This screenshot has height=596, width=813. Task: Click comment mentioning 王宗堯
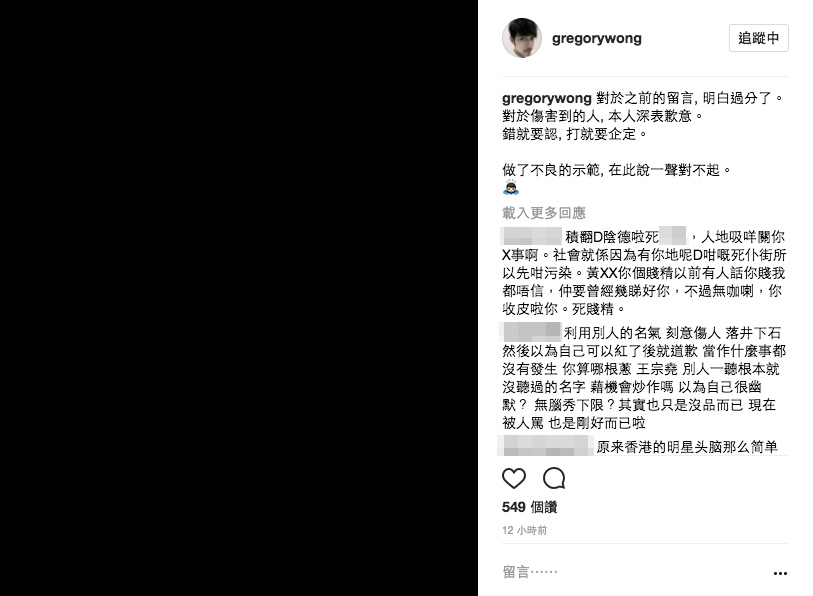click(x=644, y=378)
